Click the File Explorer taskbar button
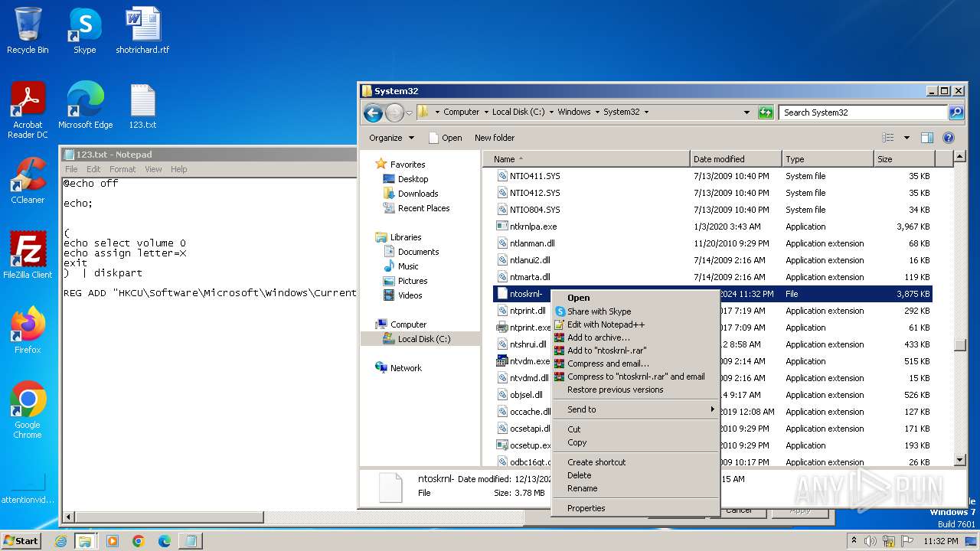This screenshot has height=551, width=980. coord(85,541)
